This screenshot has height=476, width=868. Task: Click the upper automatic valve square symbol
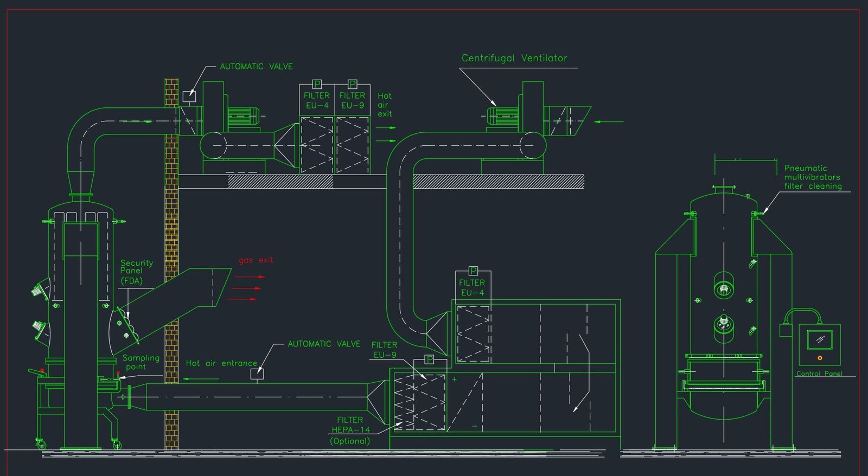(189, 97)
